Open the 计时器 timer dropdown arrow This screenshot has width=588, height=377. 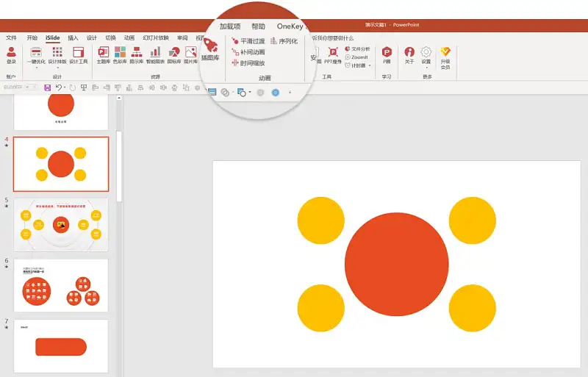pos(370,65)
